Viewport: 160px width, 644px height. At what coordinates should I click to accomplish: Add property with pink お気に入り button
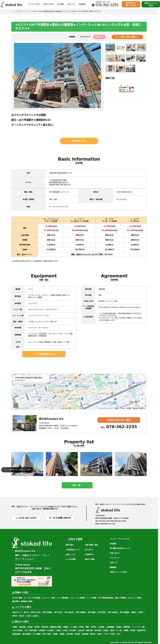click(99, 37)
